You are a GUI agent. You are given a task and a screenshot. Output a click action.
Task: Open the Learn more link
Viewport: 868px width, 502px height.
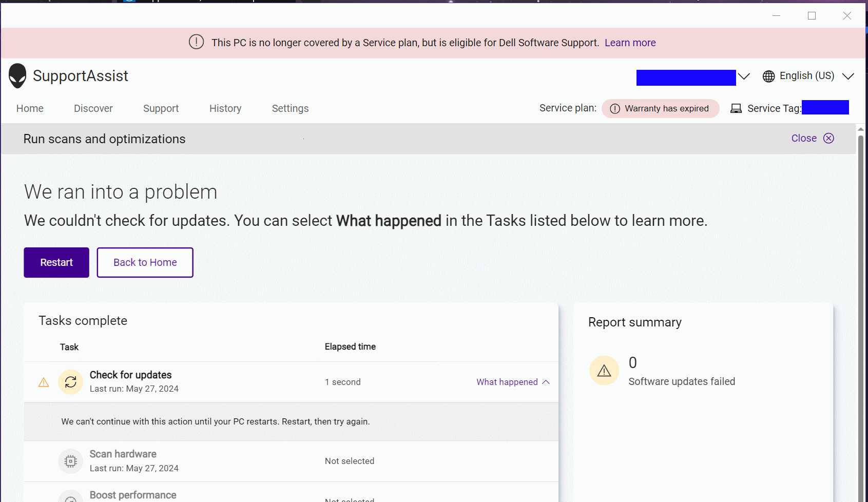click(x=630, y=43)
